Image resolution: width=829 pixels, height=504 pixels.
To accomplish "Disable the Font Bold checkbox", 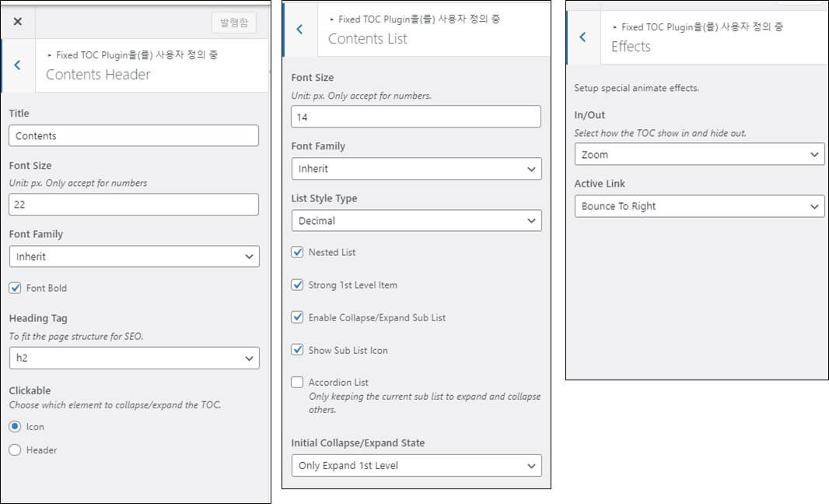I will (15, 288).
